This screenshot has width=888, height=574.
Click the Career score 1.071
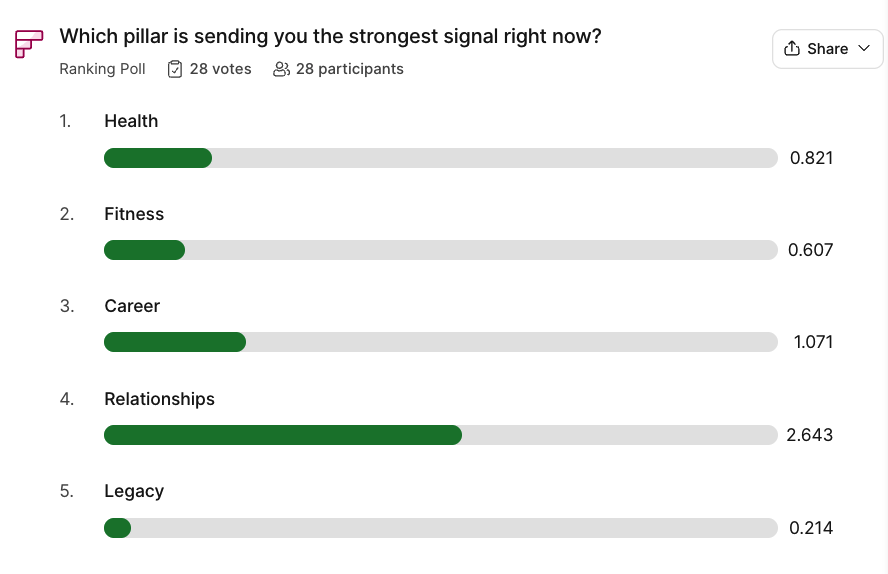(813, 342)
